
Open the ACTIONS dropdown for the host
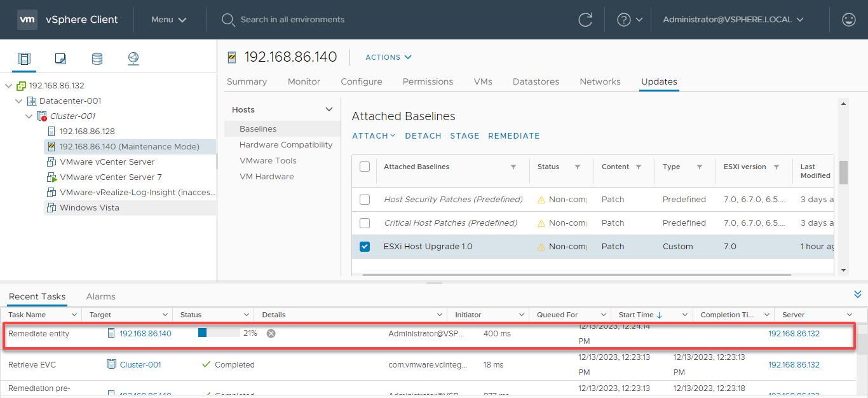(389, 57)
